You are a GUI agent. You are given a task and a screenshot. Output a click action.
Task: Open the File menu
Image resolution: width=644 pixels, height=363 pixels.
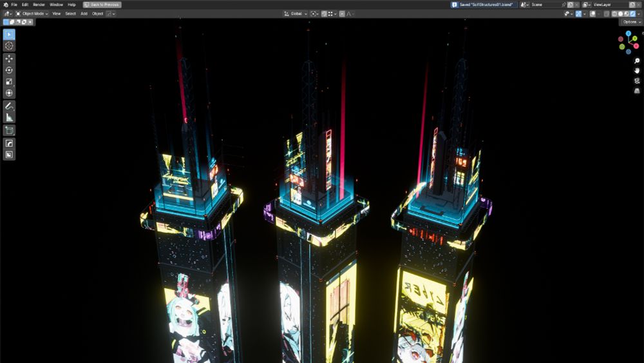14,5
